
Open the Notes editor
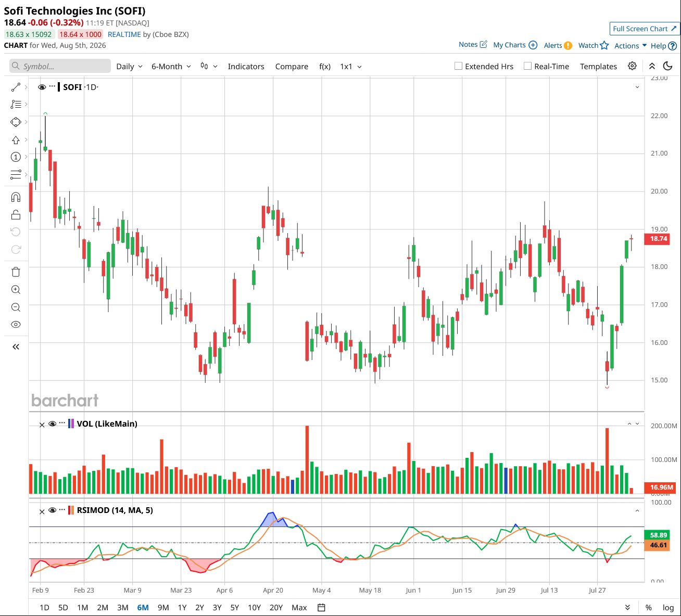click(x=473, y=45)
